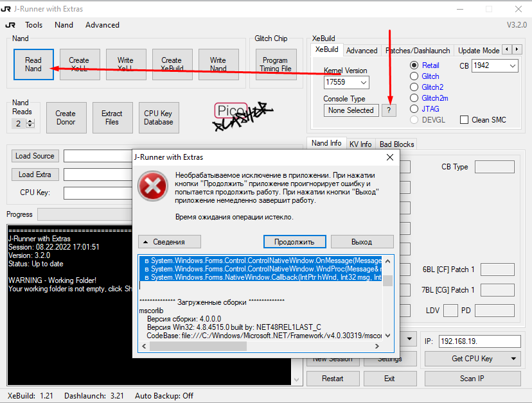Click the JR logo menu icon
This screenshot has height=403, width=532.
tap(10, 25)
